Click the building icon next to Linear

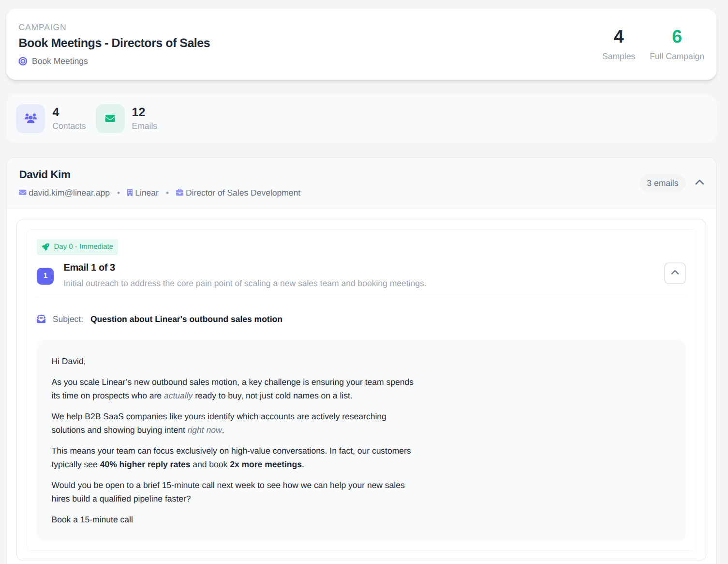pos(129,192)
